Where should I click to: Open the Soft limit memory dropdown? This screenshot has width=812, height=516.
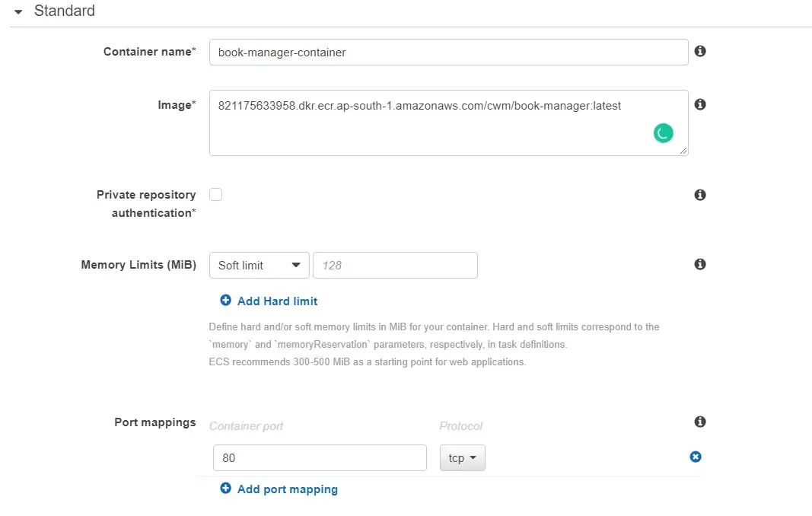259,265
